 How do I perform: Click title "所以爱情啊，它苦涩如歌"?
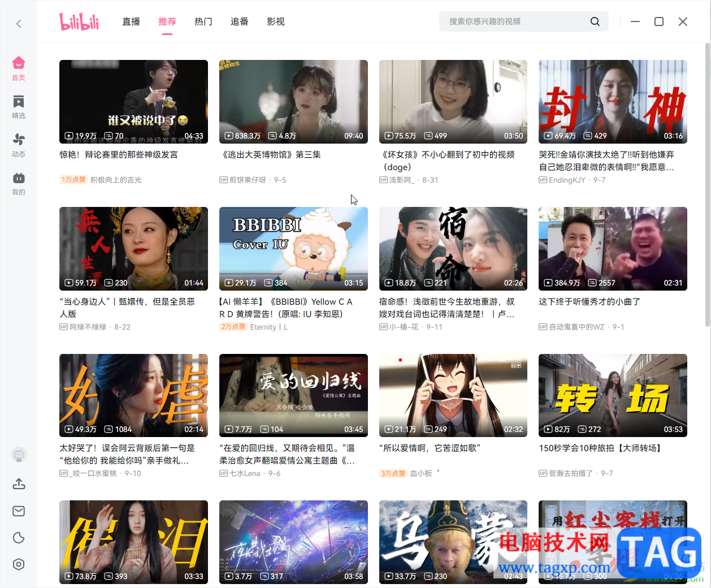coord(430,448)
